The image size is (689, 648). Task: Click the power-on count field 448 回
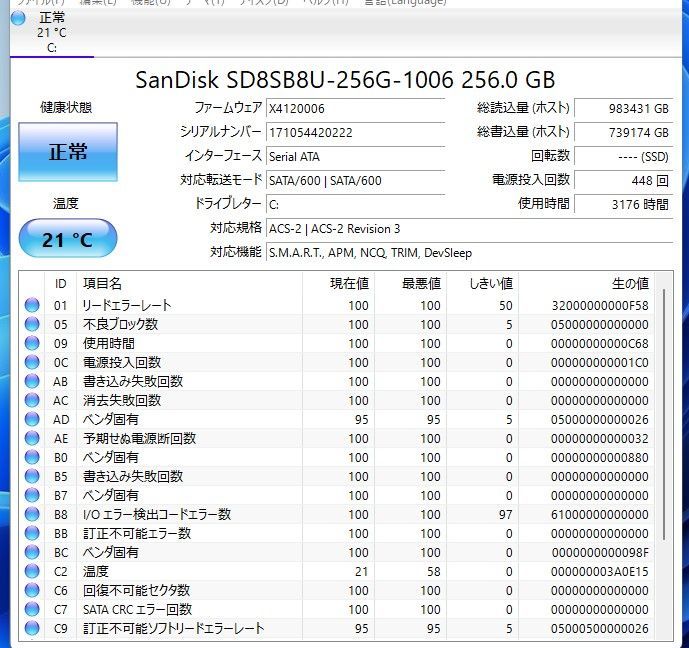click(x=624, y=180)
